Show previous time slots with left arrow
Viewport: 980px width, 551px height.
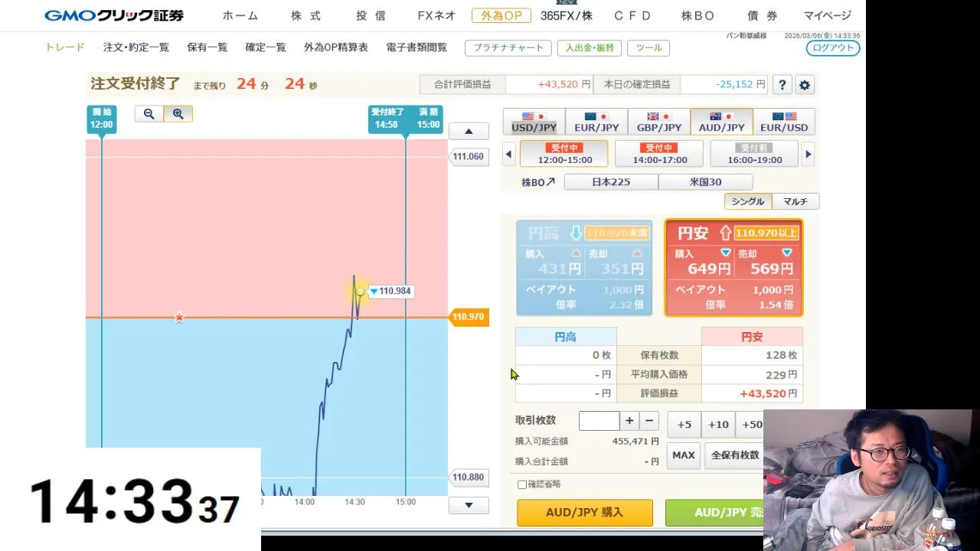(x=508, y=154)
